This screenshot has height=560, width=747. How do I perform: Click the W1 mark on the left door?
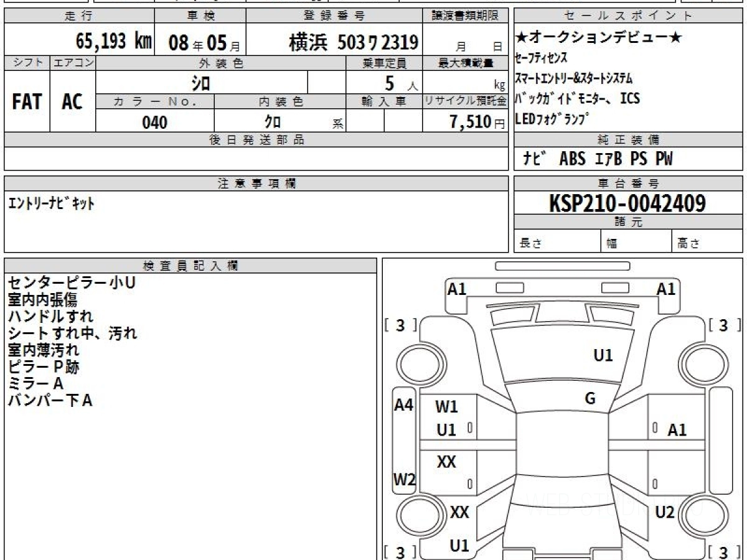446,408
